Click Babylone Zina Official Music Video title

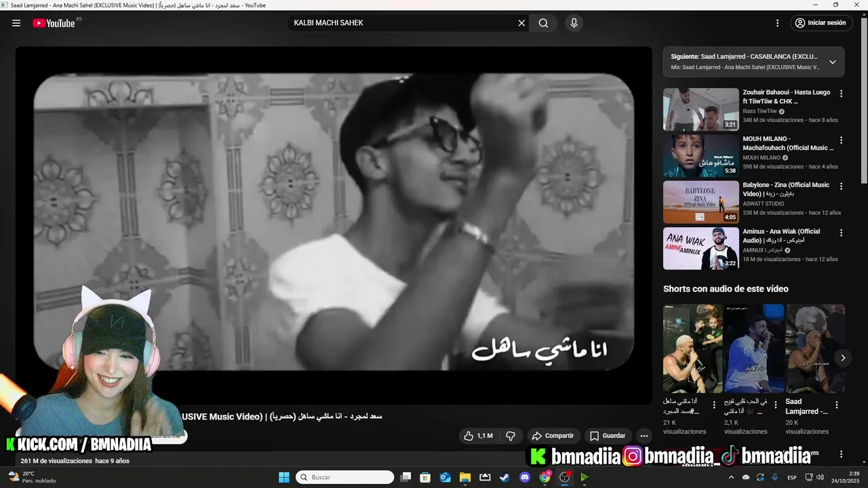[x=786, y=189]
